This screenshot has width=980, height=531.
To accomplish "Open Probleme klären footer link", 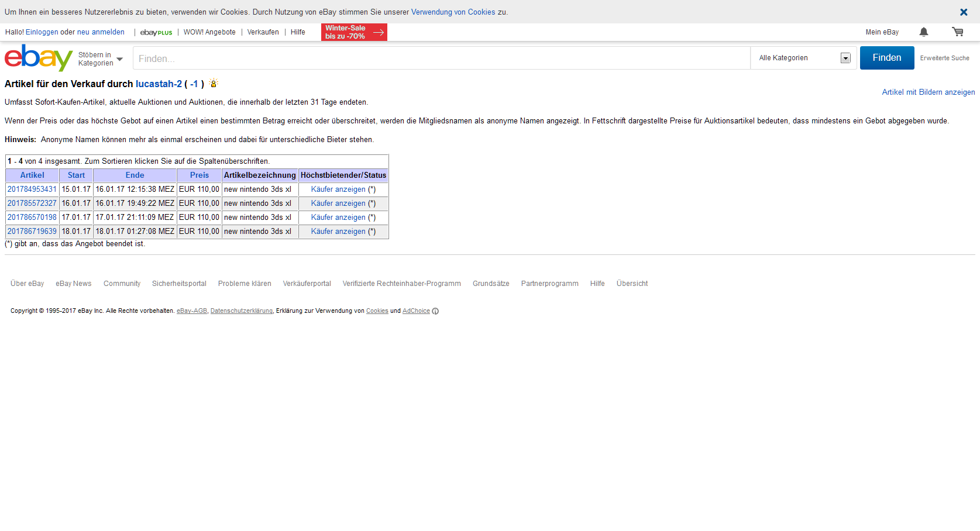I will pyautogui.click(x=245, y=284).
